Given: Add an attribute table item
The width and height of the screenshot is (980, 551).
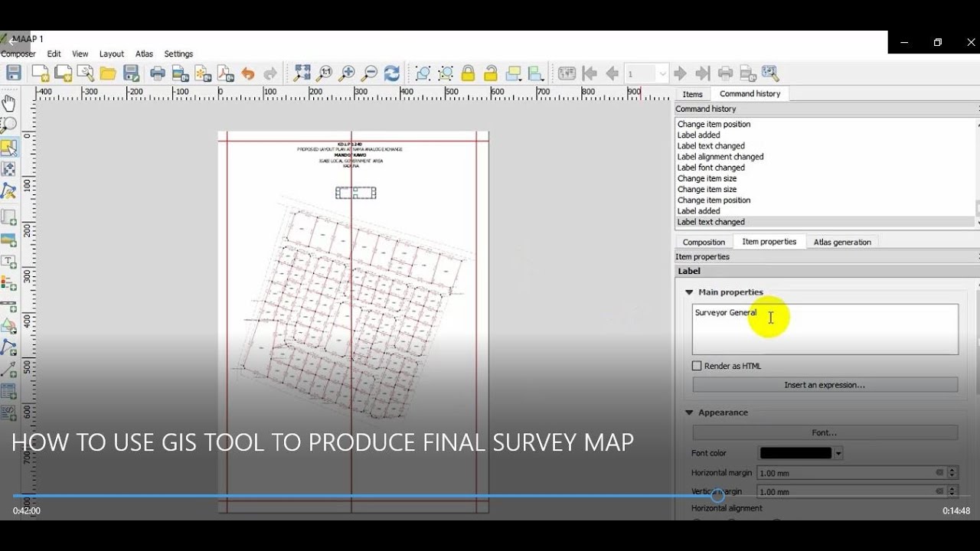Looking at the screenshot, I should tap(8, 392).
